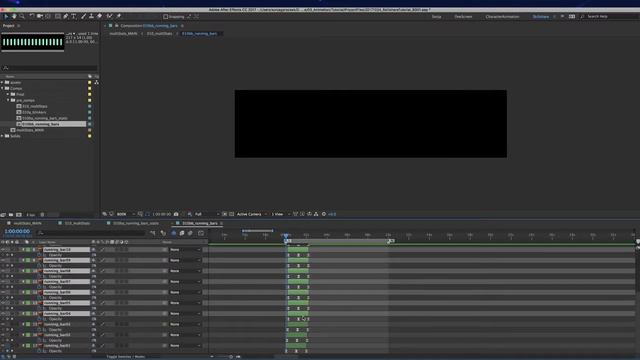Screen dimensions: 640x360
Task: Select the Pen tool
Action: 66,16
